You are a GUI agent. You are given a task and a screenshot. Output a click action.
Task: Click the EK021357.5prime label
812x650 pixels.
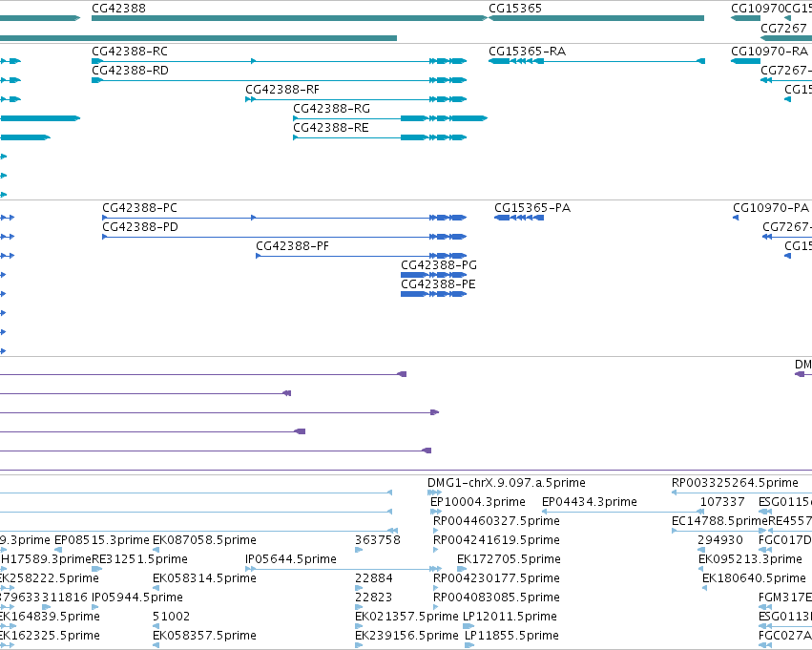[406, 618]
